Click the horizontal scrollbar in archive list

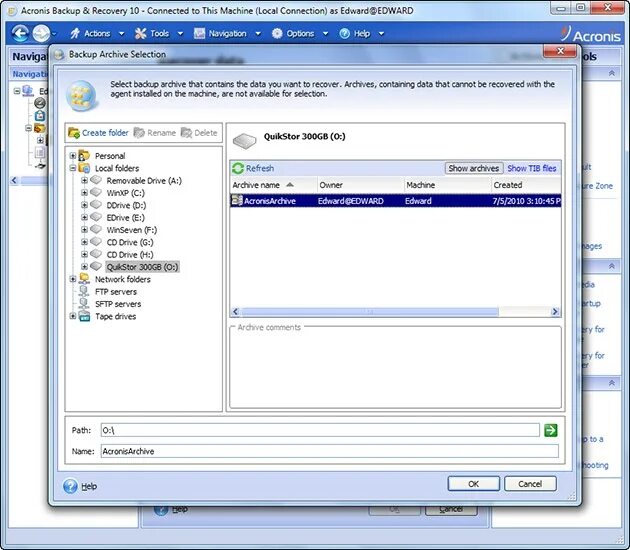coord(370,312)
